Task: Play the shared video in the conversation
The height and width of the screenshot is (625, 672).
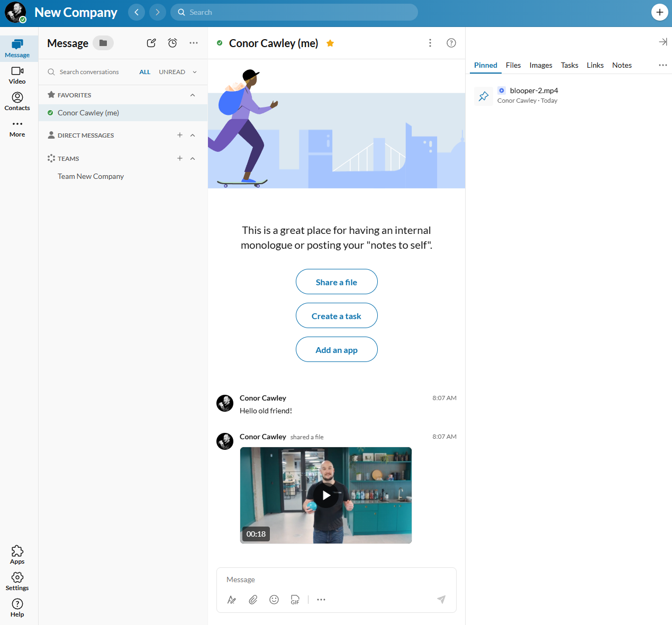Action: [325, 495]
